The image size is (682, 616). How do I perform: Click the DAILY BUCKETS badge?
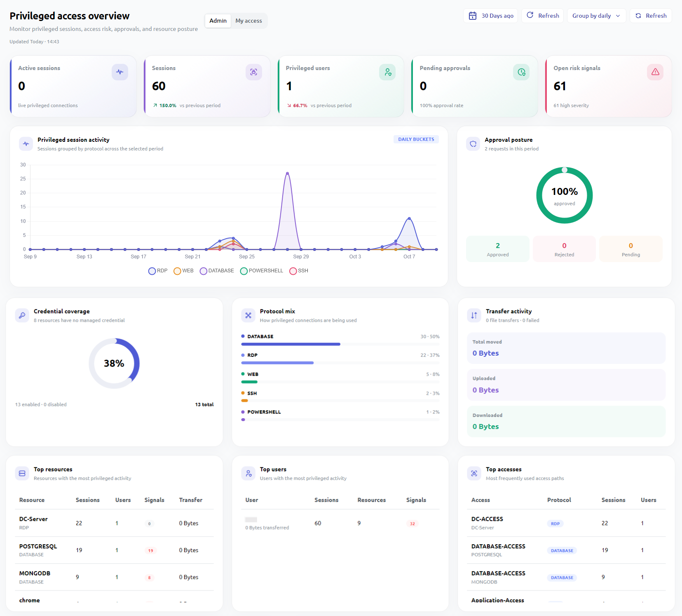tap(416, 139)
